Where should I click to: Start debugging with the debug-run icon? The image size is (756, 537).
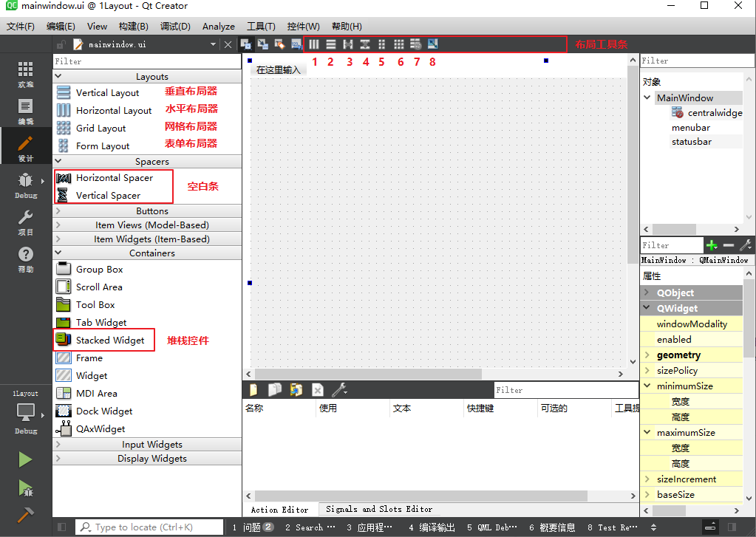tap(24, 489)
